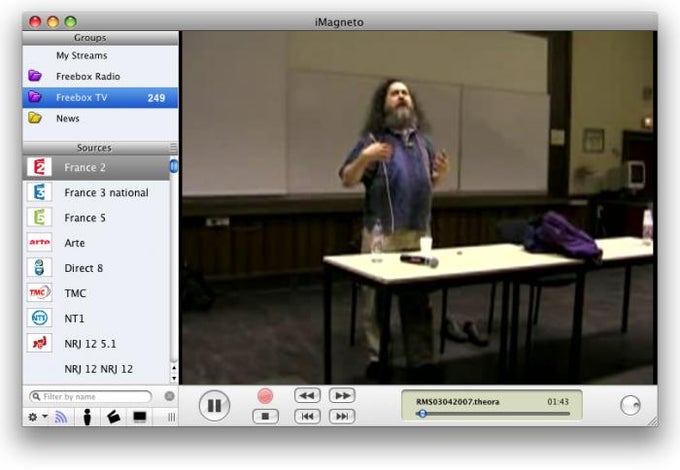This screenshot has width=680, height=470.
Task: Click the person silhouette icon
Action: [x=87, y=417]
